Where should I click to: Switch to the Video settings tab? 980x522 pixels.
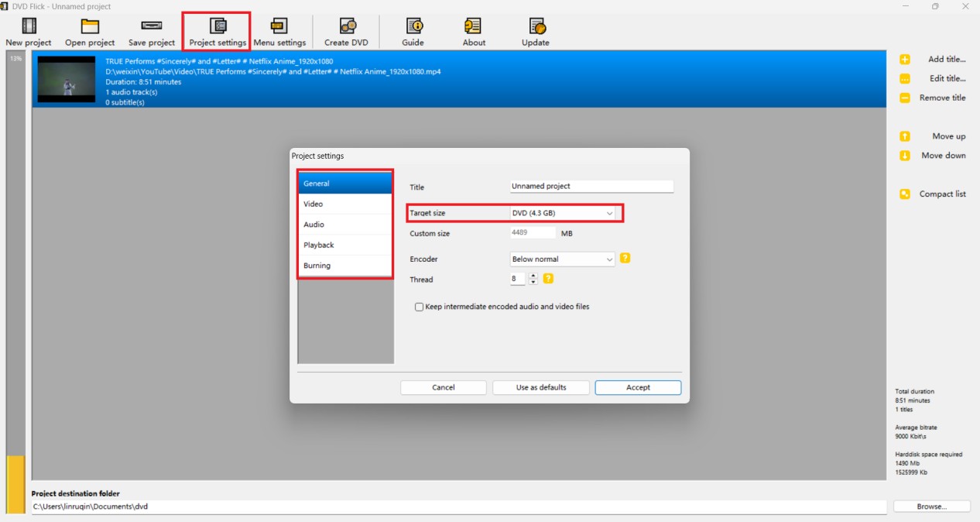coord(345,204)
